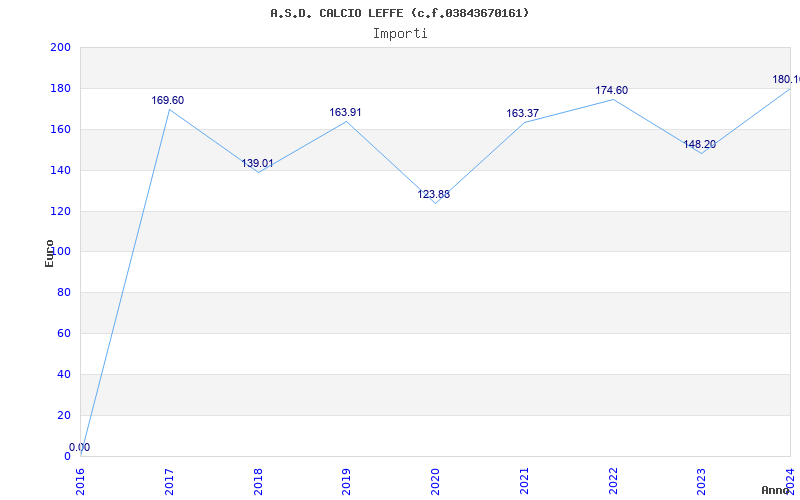Click the y-axis tick label 60
The width and height of the screenshot is (800, 500).
[64, 334]
